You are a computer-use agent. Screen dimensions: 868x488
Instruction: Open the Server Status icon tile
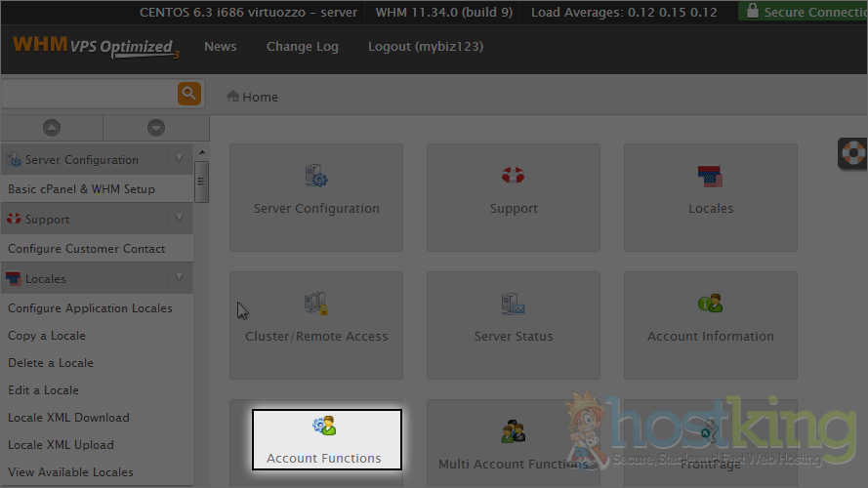point(514,325)
